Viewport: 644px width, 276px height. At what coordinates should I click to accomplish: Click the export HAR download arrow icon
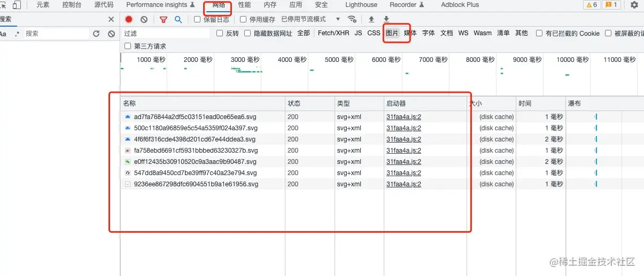pyautogui.click(x=386, y=19)
